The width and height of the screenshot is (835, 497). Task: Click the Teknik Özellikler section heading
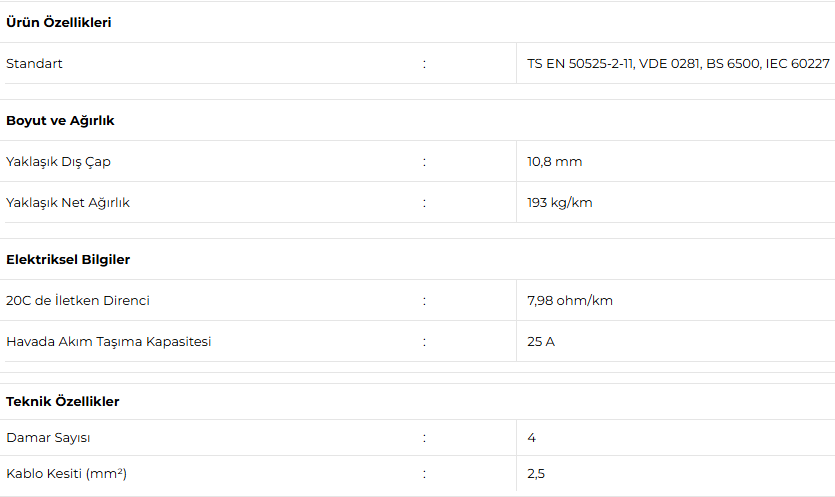pyautogui.click(x=63, y=401)
